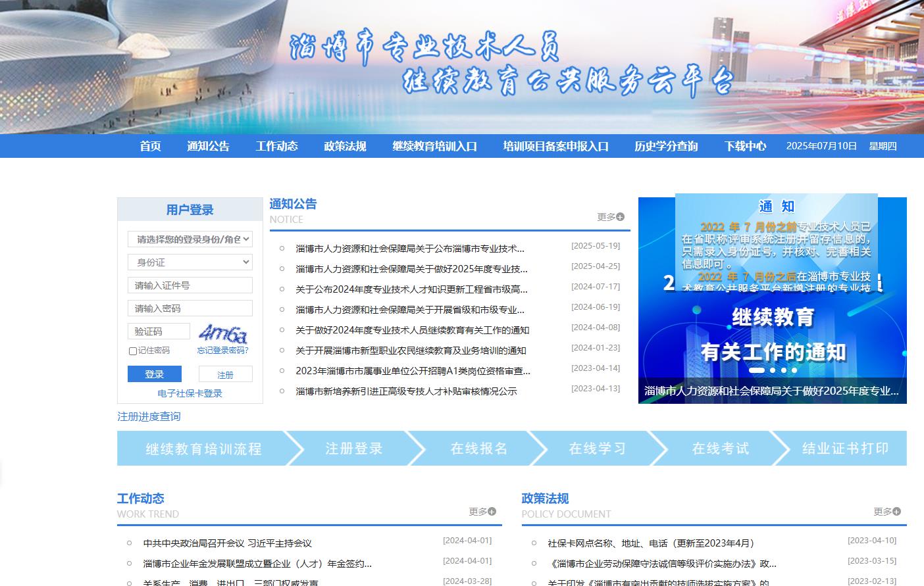Open 通知公告 in navigation bar
The height and width of the screenshot is (586, 924).
click(208, 146)
